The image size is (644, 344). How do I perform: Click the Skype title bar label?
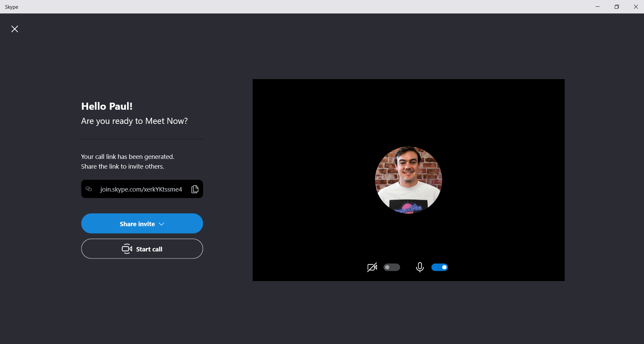[11, 6]
